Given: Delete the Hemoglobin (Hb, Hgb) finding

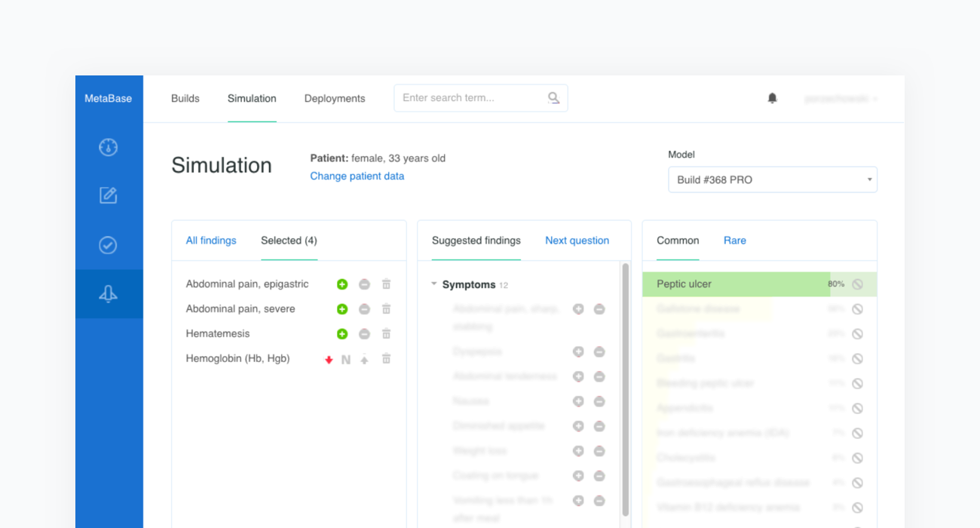Looking at the screenshot, I should click(386, 359).
